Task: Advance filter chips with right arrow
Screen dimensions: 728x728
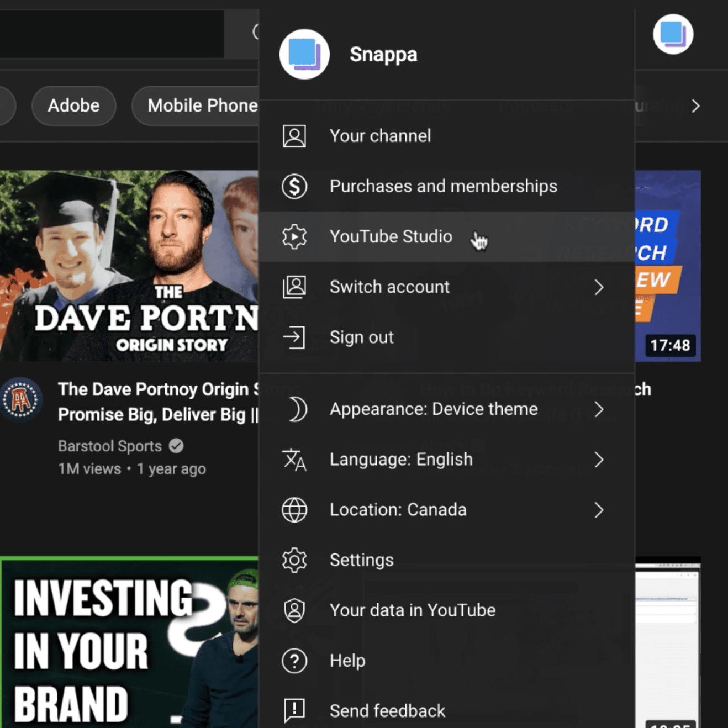Action: click(696, 106)
